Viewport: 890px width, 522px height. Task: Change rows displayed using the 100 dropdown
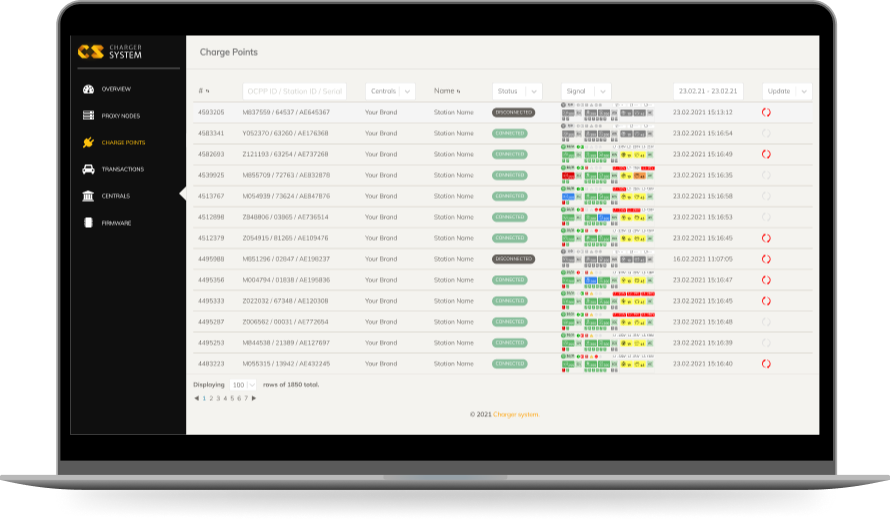(243, 385)
